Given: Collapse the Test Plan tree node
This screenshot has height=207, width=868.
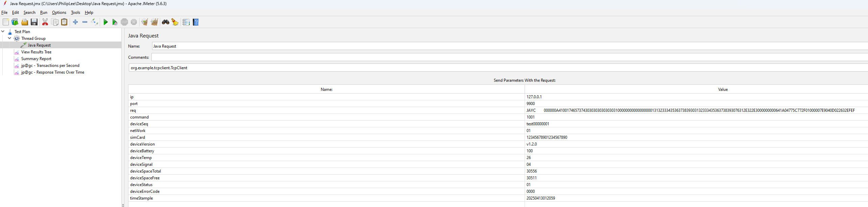Looking at the screenshot, I should click(x=3, y=31).
